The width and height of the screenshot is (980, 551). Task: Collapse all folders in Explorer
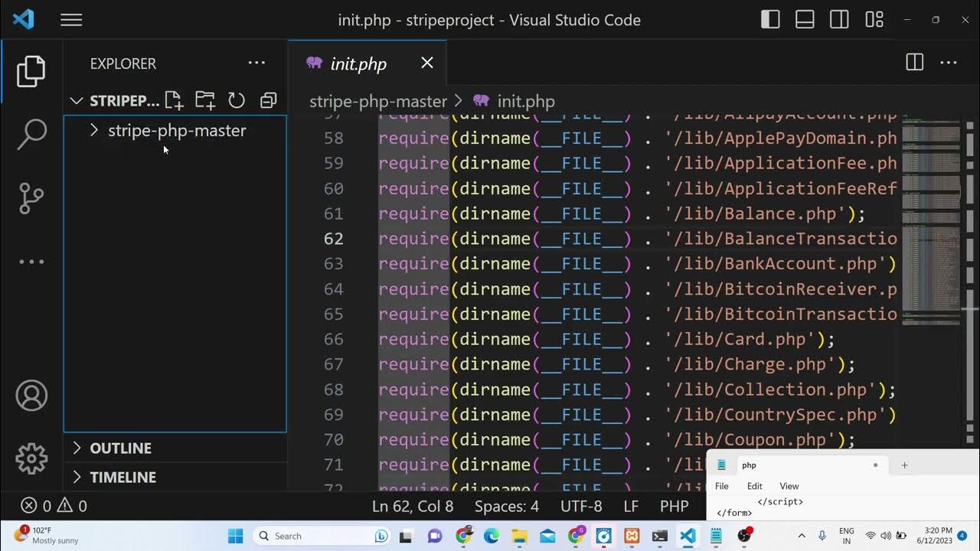coord(268,100)
